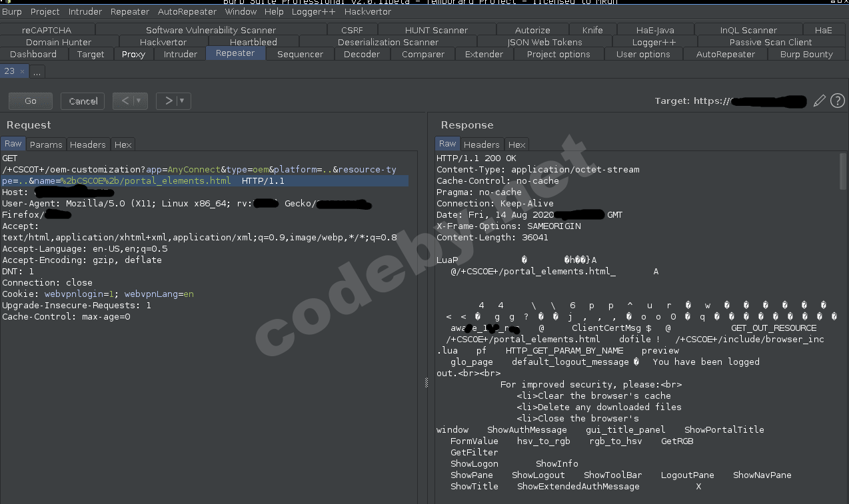The image size is (849, 504).
Task: Open the Window menu
Action: point(241,11)
